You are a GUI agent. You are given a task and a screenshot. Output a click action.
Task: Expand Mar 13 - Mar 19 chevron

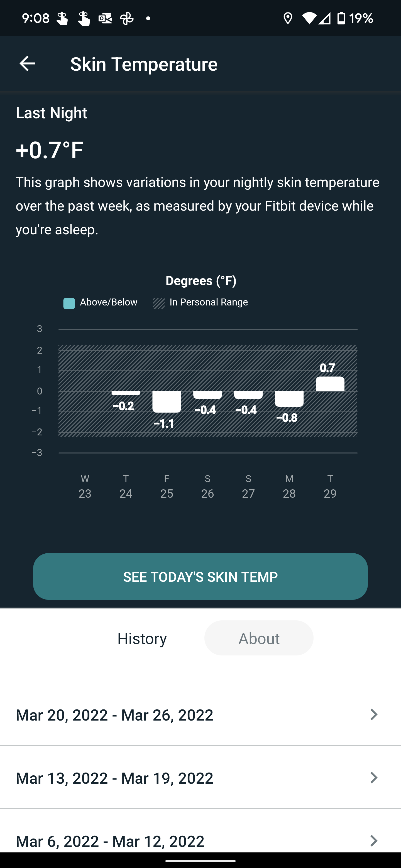(x=373, y=778)
